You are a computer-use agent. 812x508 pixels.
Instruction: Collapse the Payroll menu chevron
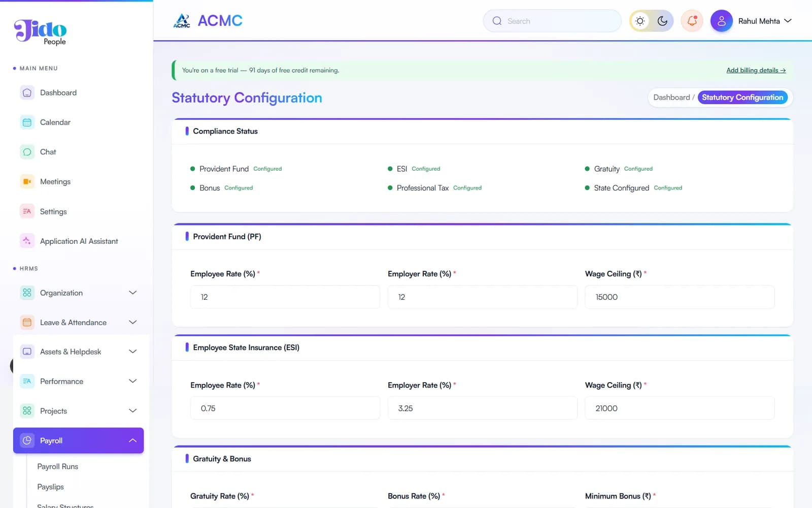pyautogui.click(x=132, y=440)
